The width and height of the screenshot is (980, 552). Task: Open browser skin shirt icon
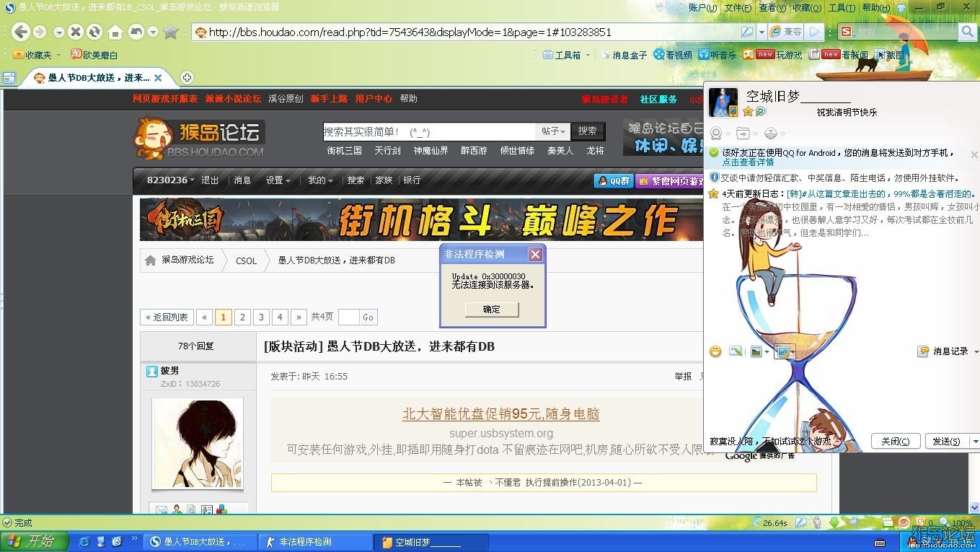coord(901,8)
